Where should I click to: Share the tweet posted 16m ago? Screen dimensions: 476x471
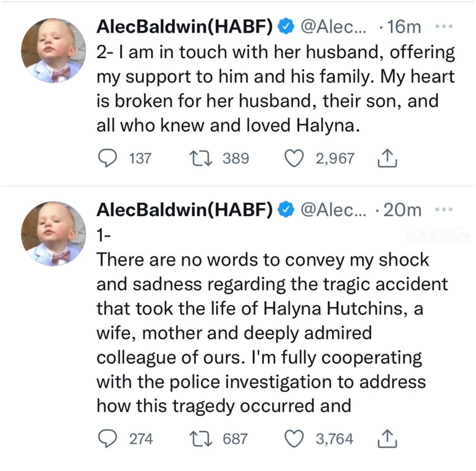click(387, 159)
